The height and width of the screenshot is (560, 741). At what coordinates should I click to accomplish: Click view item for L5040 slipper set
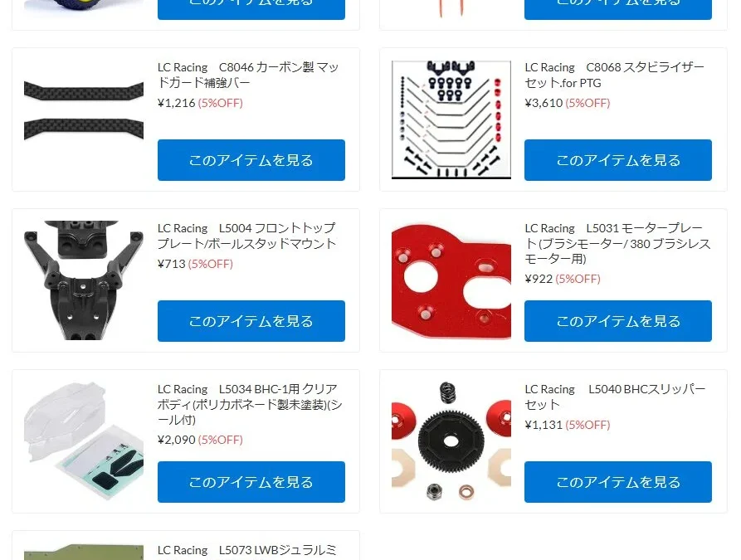[618, 482]
